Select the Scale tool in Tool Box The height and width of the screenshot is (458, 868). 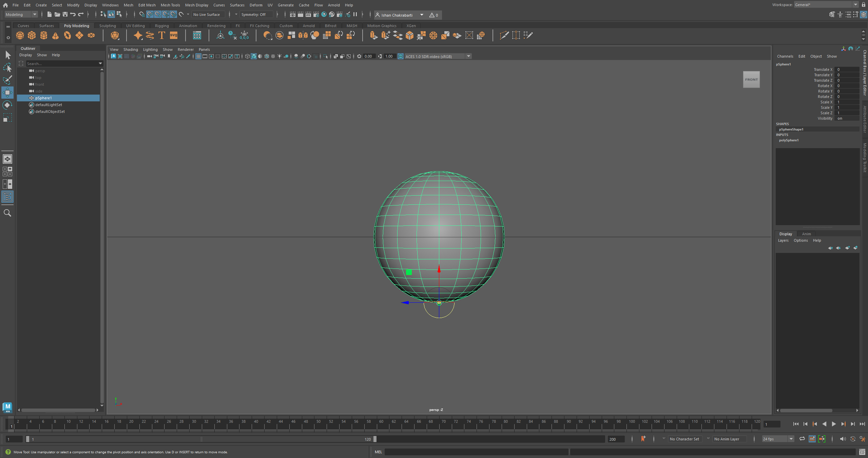pyautogui.click(x=8, y=117)
